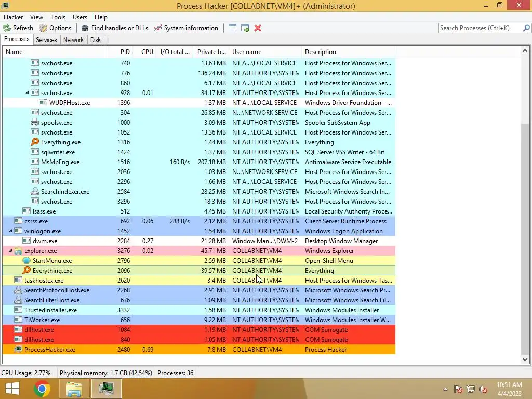Collapse the explorer.exe tree node
Image resolution: width=532 pixels, height=399 pixels.
click(x=10, y=251)
